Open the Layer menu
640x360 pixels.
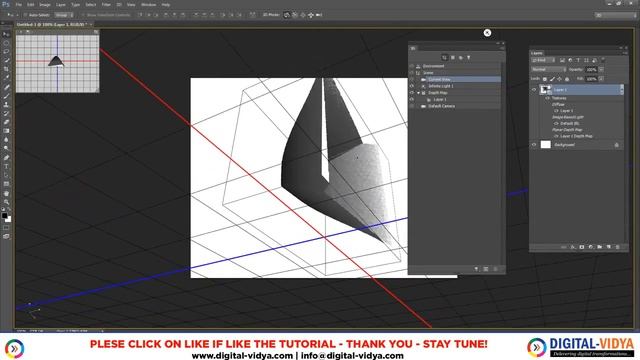coord(61,4)
